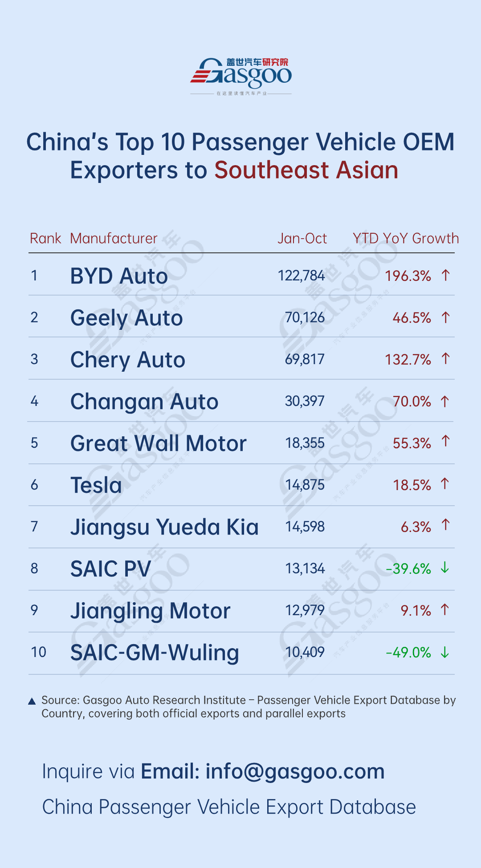Select the BYD Auto row name
Viewport: 481px width, 868px height.
[x=119, y=276]
